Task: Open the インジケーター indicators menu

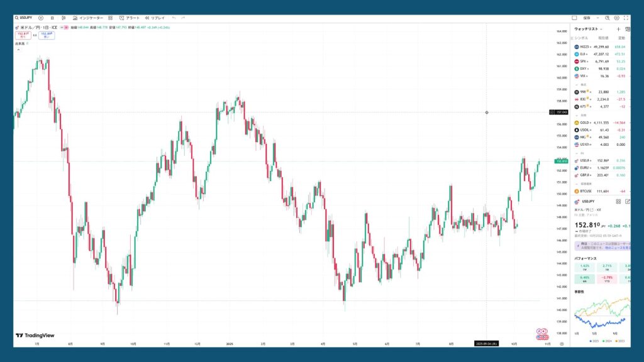Action: pyautogui.click(x=87, y=18)
